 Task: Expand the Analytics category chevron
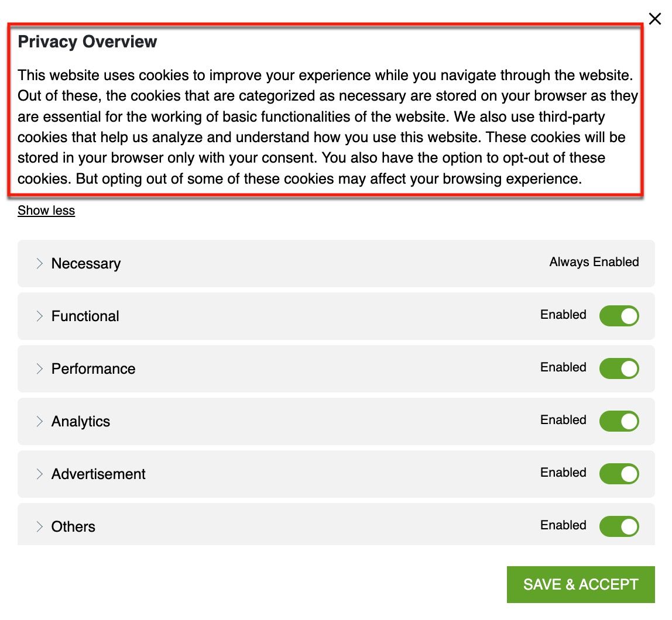point(39,421)
